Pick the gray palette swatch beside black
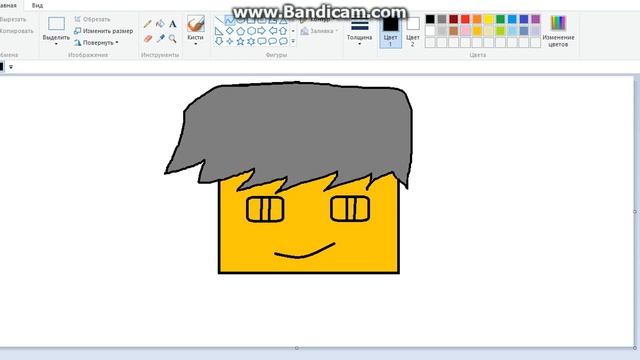 tap(442, 19)
